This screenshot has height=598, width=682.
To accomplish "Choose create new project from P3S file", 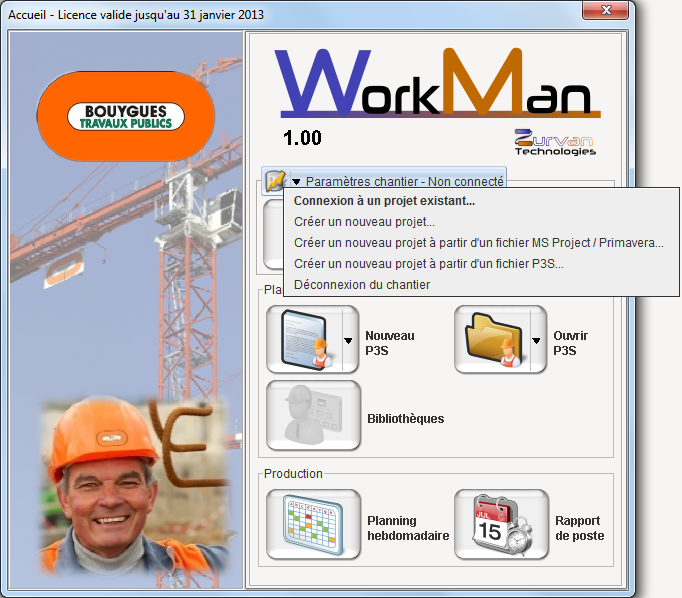I will (x=428, y=264).
